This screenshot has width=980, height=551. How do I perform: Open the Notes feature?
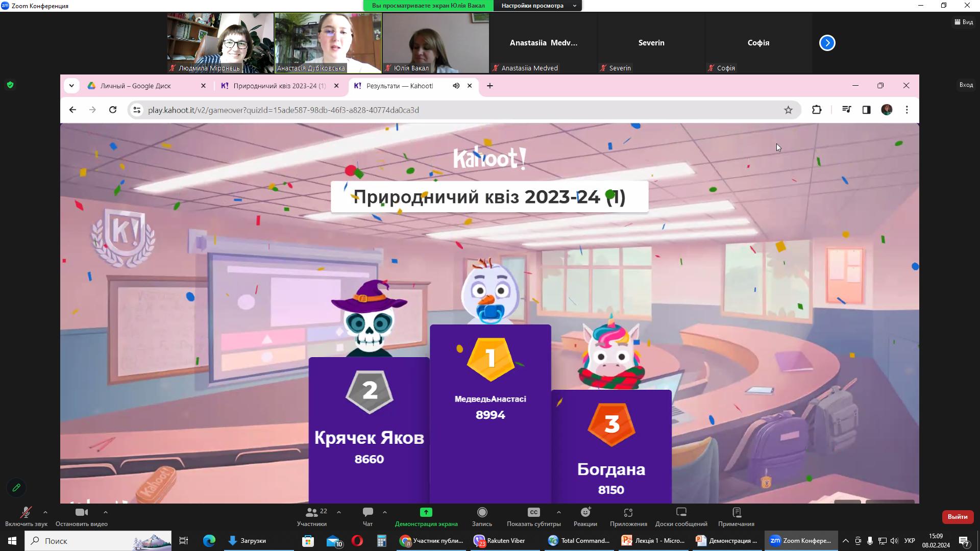click(736, 516)
